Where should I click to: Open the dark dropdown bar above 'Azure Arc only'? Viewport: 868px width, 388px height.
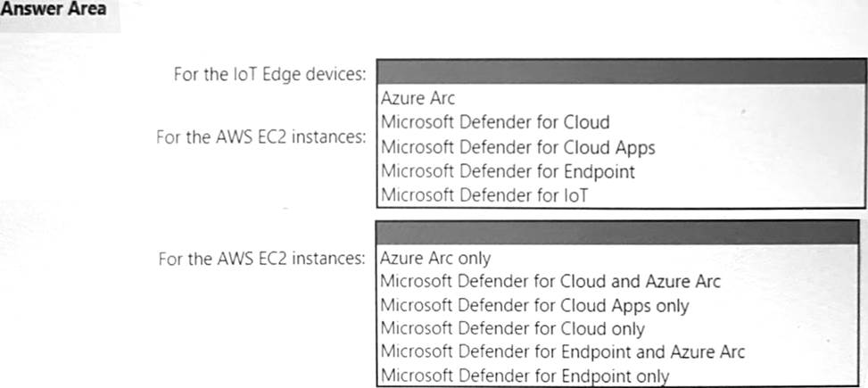[x=619, y=233]
